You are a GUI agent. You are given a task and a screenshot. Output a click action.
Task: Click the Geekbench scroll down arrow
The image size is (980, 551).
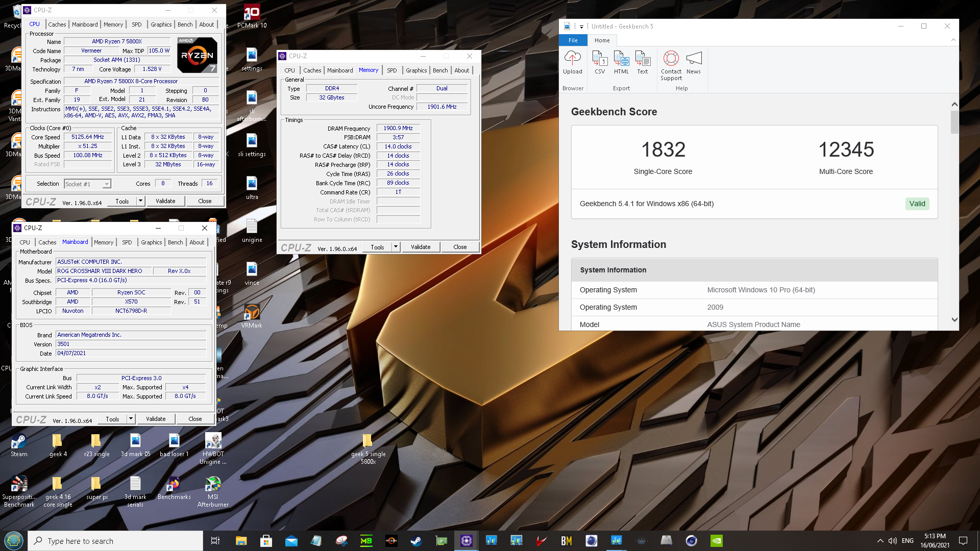click(954, 320)
